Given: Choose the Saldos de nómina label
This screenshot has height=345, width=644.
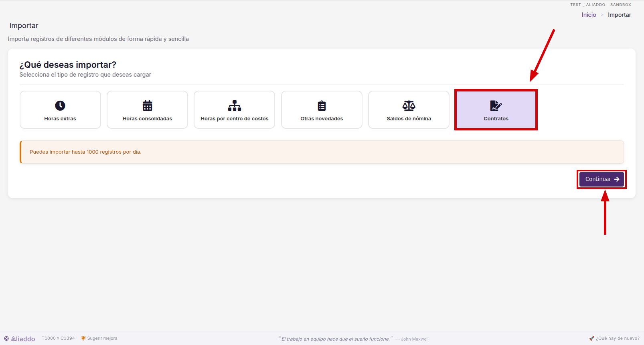Looking at the screenshot, I should coord(409,119).
